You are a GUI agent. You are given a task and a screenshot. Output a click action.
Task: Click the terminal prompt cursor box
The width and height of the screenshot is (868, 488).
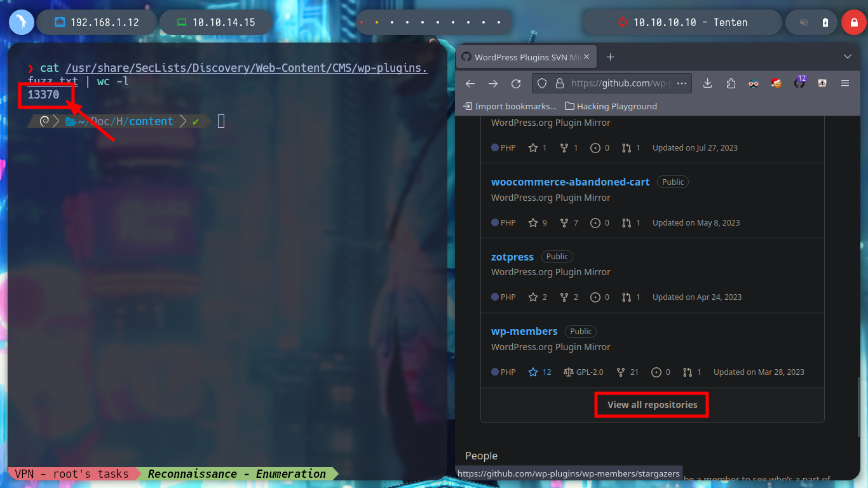(221, 121)
